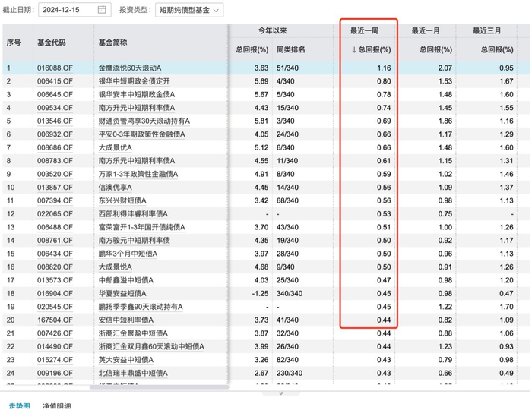The width and height of the screenshot is (532, 410).
Task: Sort by 最近一周 总回报(%) column header
Action: click(x=372, y=50)
